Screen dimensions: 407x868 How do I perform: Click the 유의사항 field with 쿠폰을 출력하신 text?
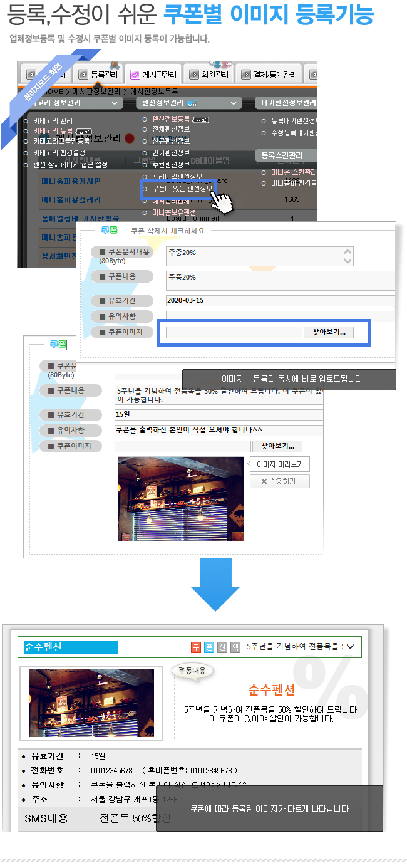pos(219,430)
